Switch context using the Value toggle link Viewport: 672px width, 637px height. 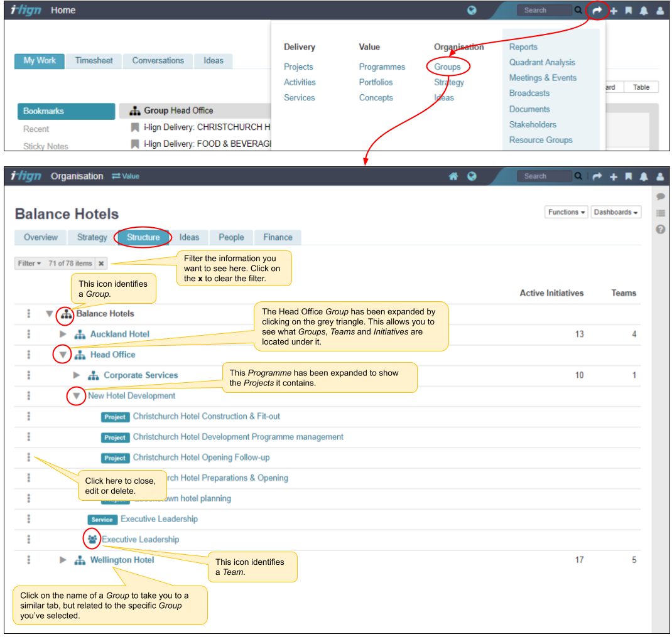coord(126,176)
